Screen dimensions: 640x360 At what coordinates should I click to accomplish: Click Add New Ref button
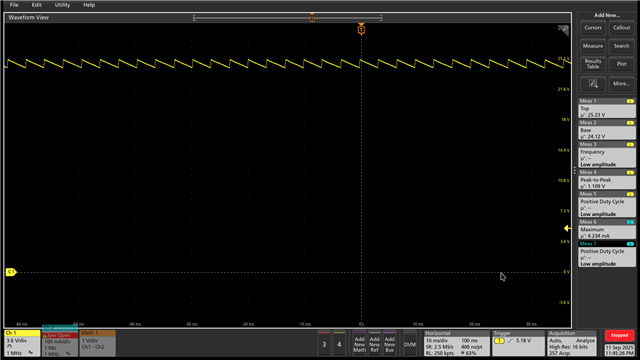(374, 344)
